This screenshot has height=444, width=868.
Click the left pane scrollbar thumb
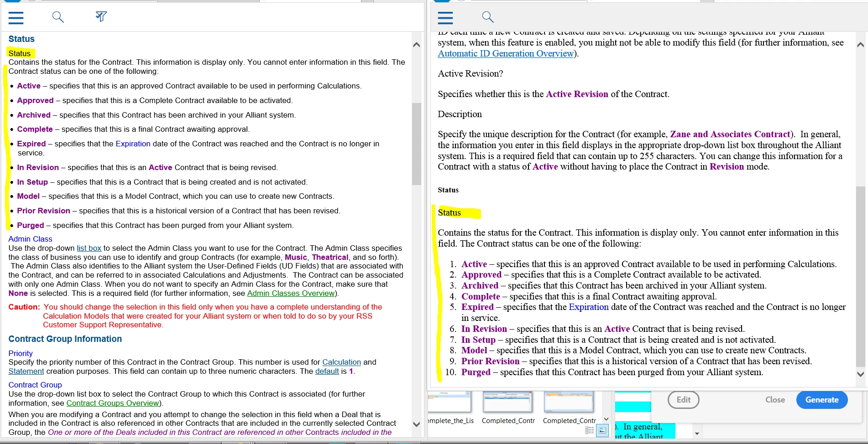[x=416, y=144]
